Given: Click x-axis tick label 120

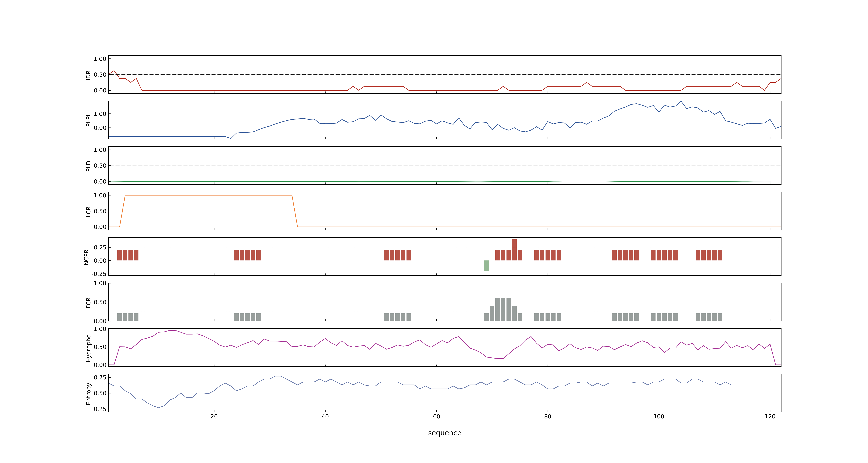Looking at the screenshot, I should [x=770, y=416].
